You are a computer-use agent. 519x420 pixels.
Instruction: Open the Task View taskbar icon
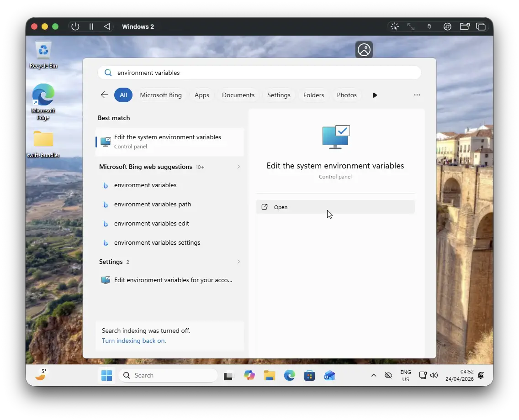[x=228, y=376]
